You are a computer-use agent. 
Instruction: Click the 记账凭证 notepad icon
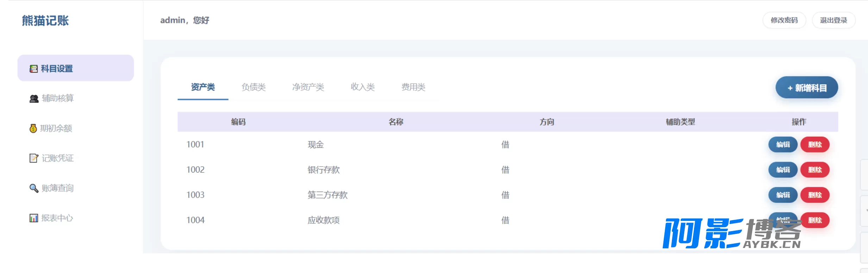(34, 159)
